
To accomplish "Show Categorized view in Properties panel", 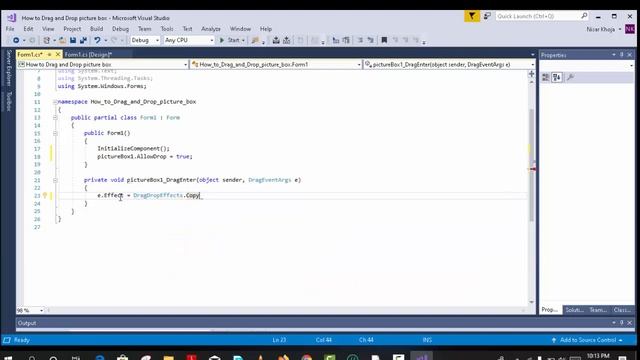I will [x=546, y=77].
